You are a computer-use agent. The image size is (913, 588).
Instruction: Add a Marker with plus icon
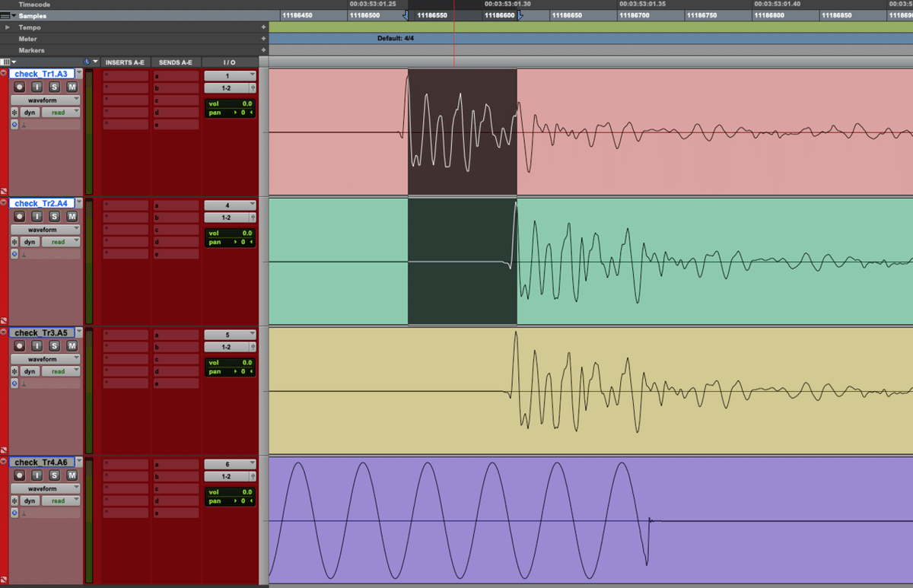coord(264,50)
